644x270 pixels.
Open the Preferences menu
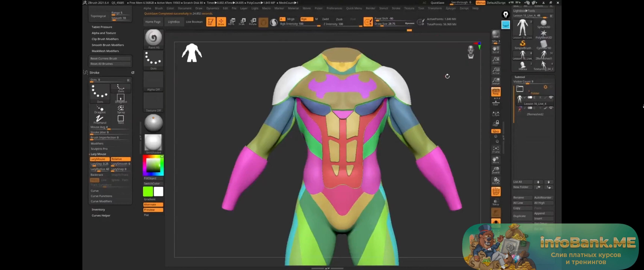334,8
